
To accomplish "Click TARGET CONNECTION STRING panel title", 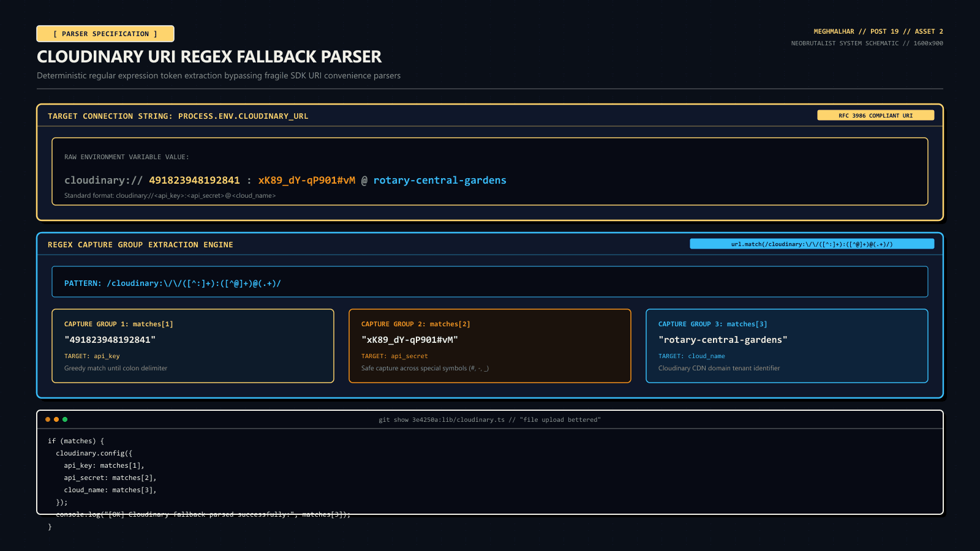I will [178, 116].
